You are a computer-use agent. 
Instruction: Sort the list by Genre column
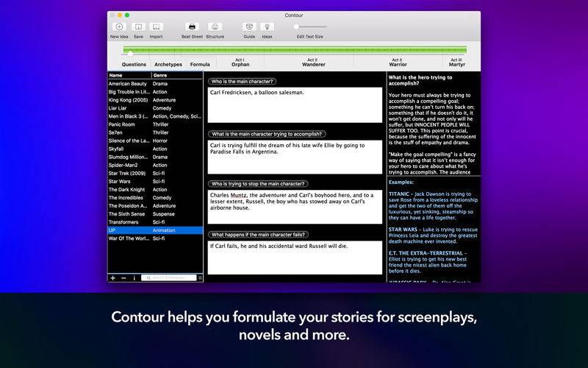176,75
